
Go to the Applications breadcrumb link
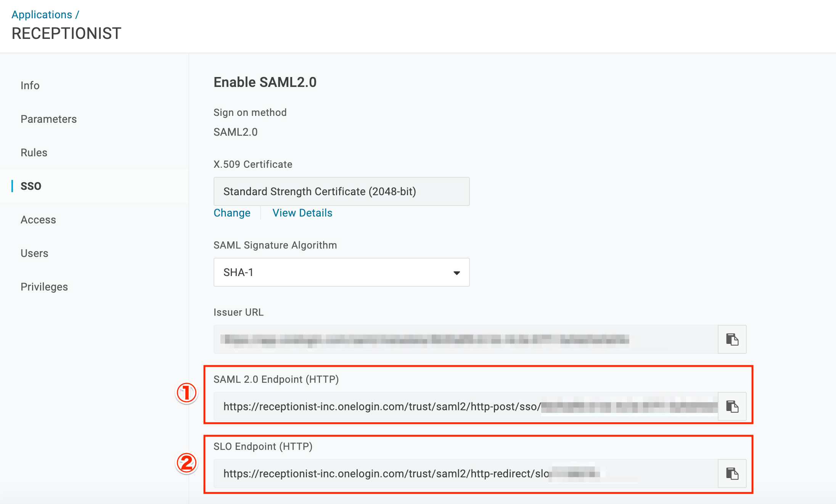[42, 14]
